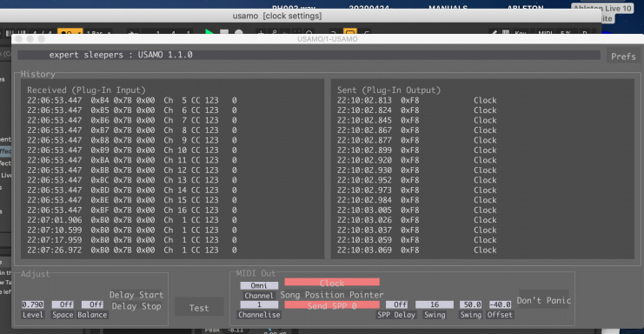The width and height of the screenshot is (644, 334).
Task: Click the Don't Panic button
Action: (544, 300)
